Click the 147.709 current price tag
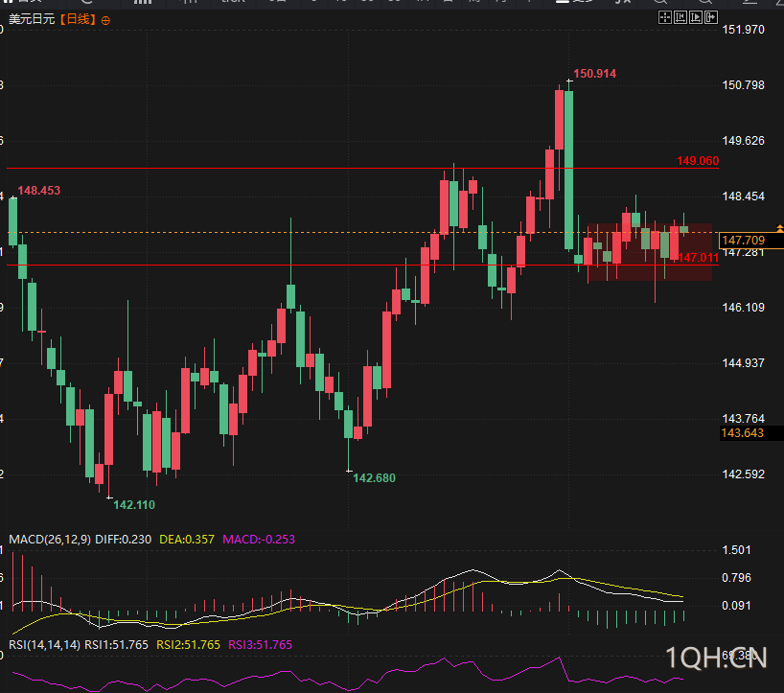Screen dimensions: 784x693 (750, 241)
